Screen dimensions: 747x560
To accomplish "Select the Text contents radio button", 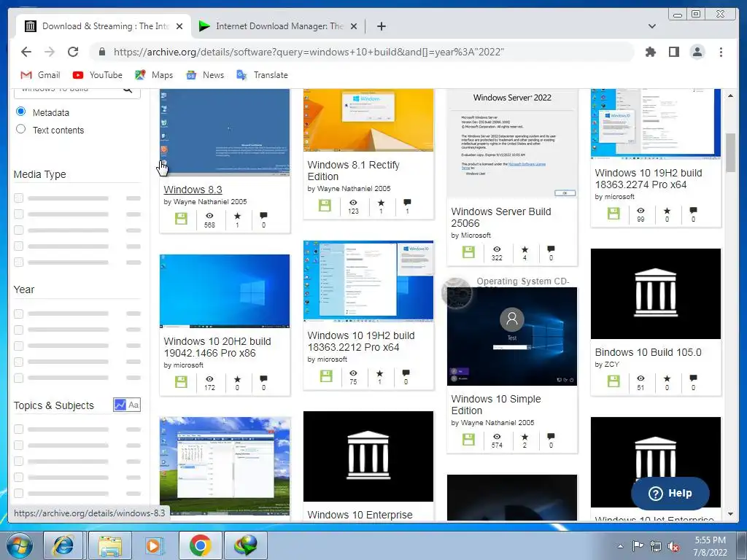I will [x=20, y=129].
